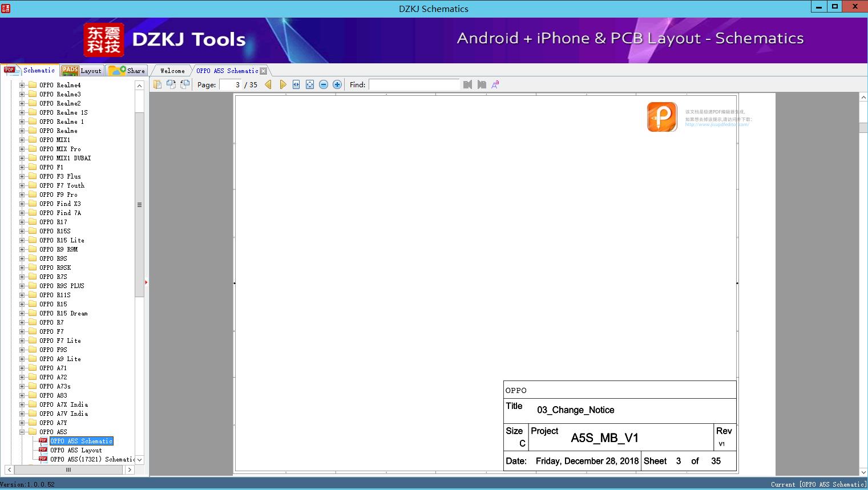Fit whole page in view
Image resolution: width=868 pixels, height=490 pixels.
(x=310, y=84)
